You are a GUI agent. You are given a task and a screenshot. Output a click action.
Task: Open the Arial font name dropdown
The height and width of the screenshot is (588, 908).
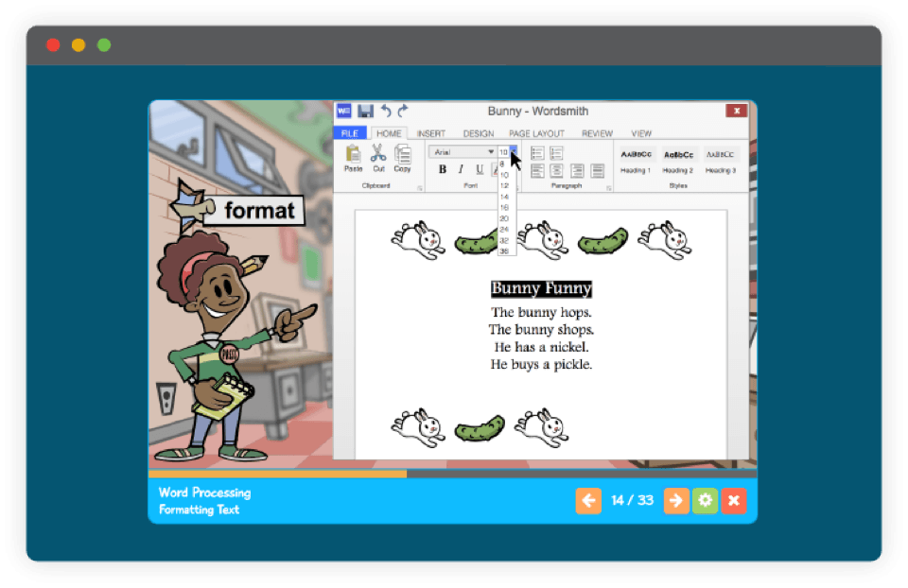coord(463,151)
